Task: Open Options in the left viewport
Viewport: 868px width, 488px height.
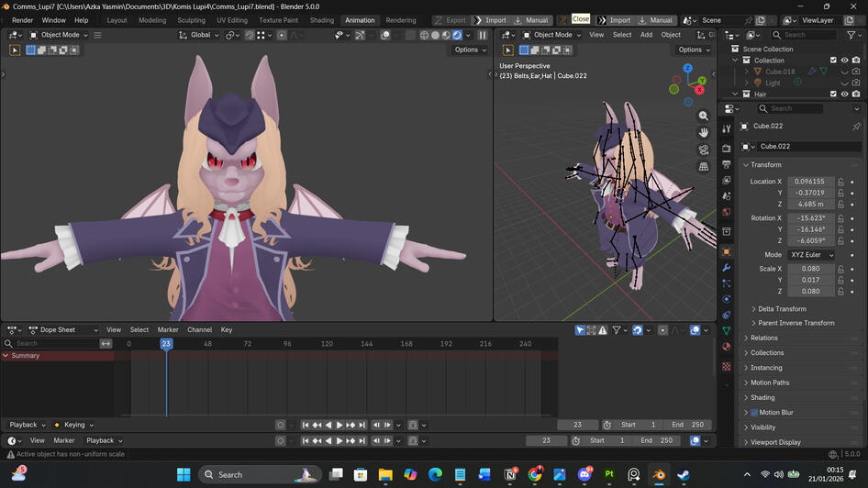Action: [x=471, y=50]
